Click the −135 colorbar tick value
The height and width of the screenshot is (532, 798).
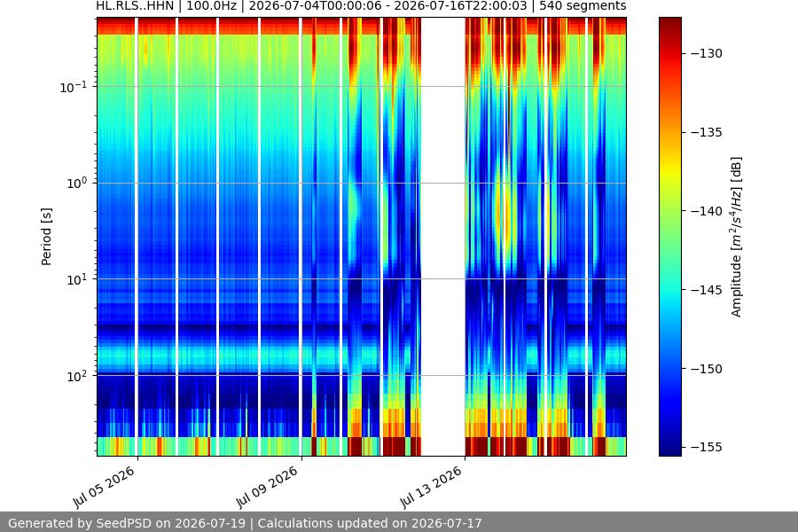(706, 132)
